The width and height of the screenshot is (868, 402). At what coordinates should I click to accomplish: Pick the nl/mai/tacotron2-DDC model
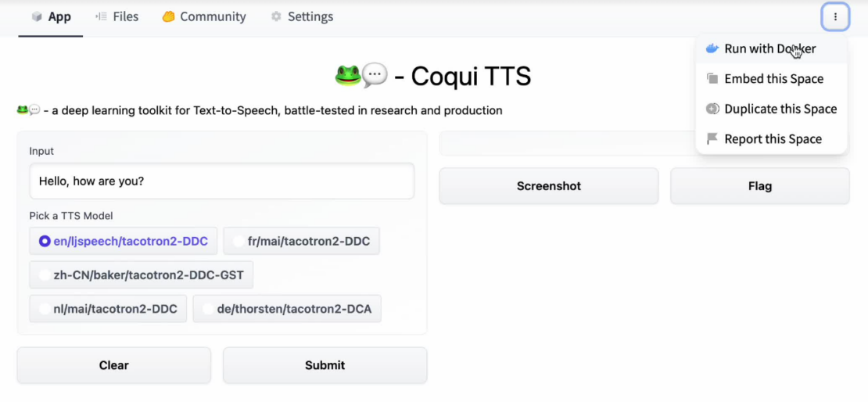pyautogui.click(x=45, y=309)
